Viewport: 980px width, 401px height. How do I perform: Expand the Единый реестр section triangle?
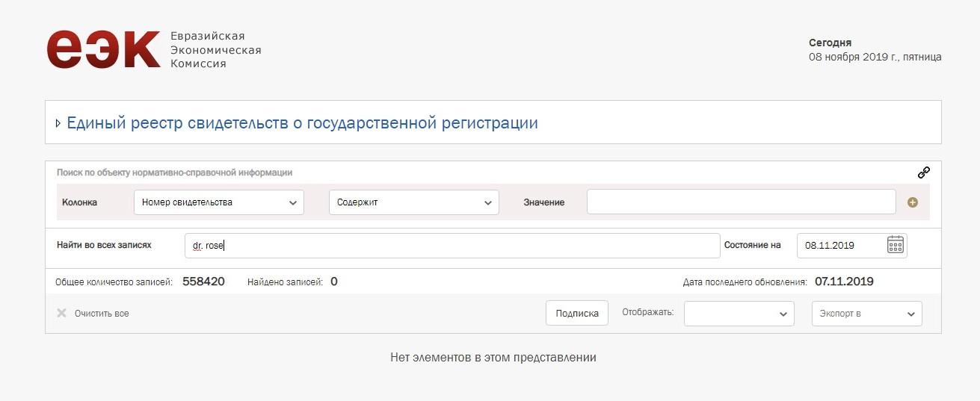tap(58, 123)
